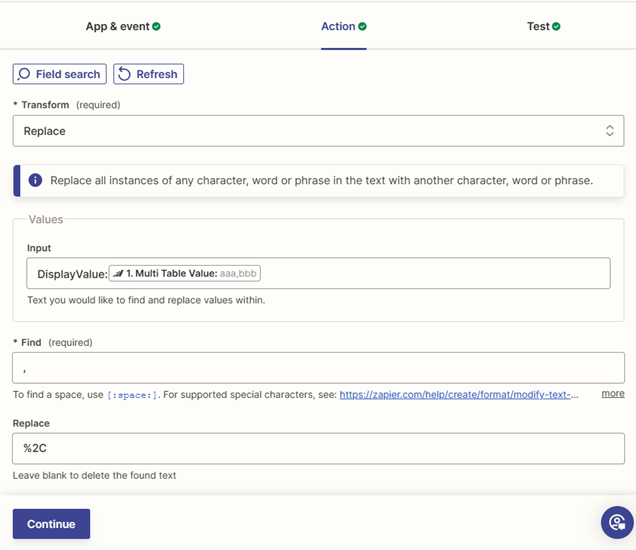Open the help chat bubble icon

[617, 522]
